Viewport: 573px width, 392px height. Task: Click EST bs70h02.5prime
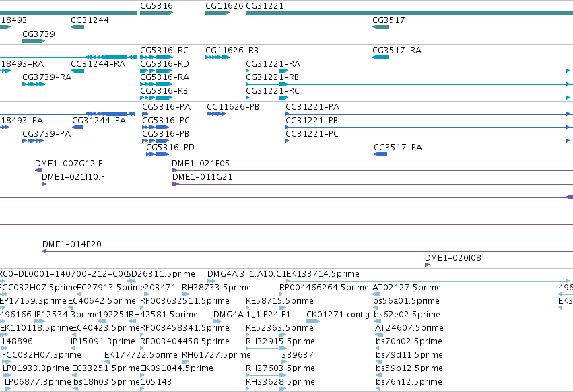409,342
